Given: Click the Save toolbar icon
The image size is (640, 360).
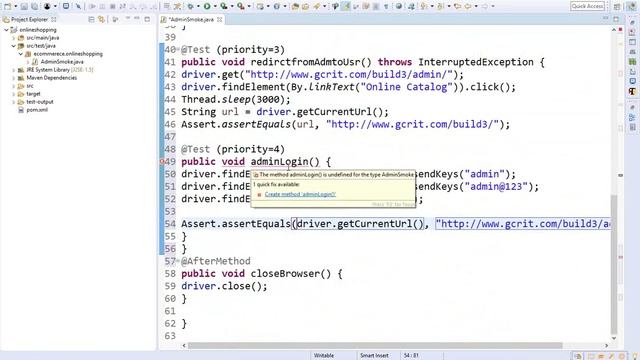Looking at the screenshot, I should 24,6.
